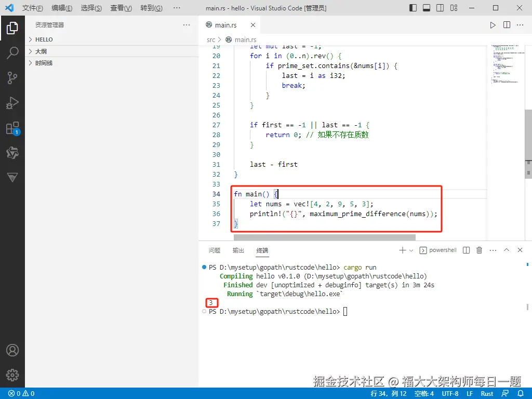Open the Search view icon
Image resolution: width=532 pixels, height=399 pixels.
pyautogui.click(x=12, y=53)
